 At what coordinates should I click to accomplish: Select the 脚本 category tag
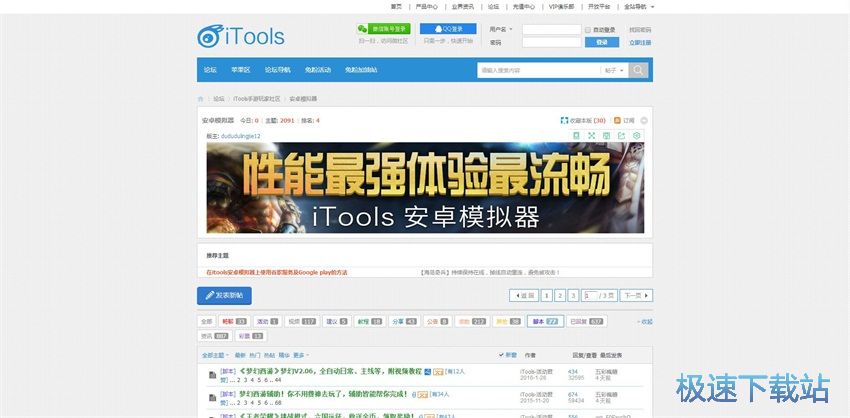point(545,321)
